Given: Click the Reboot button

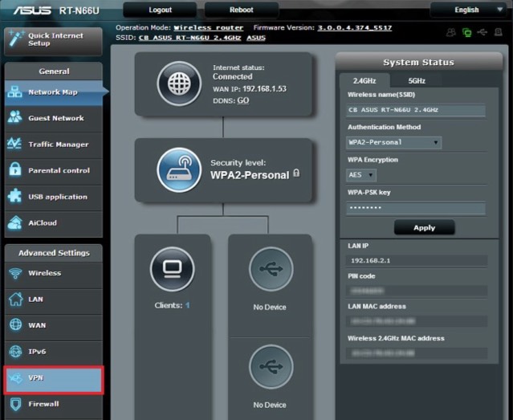Looking at the screenshot, I should tap(242, 10).
